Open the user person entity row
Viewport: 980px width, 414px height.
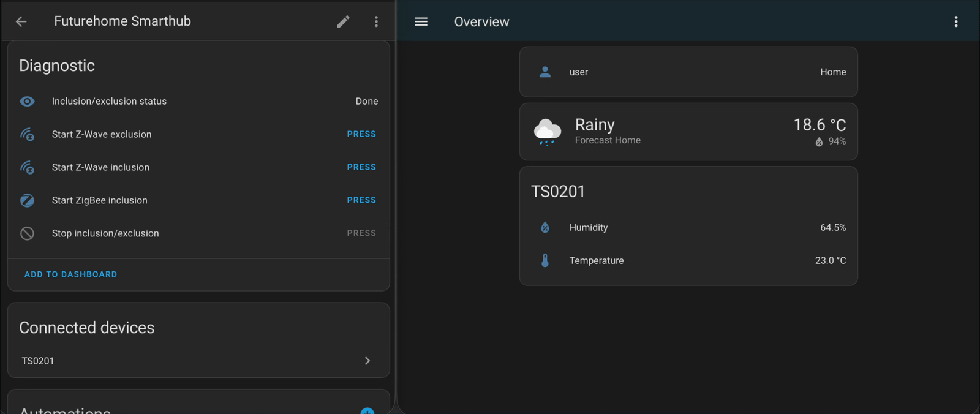pos(688,72)
